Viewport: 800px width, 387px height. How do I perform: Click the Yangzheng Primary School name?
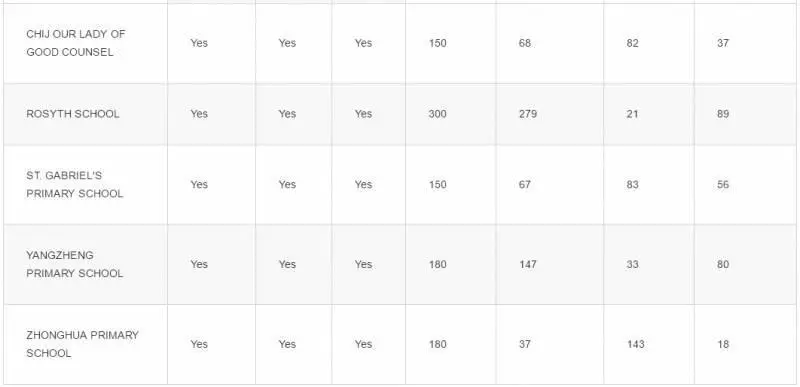[x=74, y=264]
